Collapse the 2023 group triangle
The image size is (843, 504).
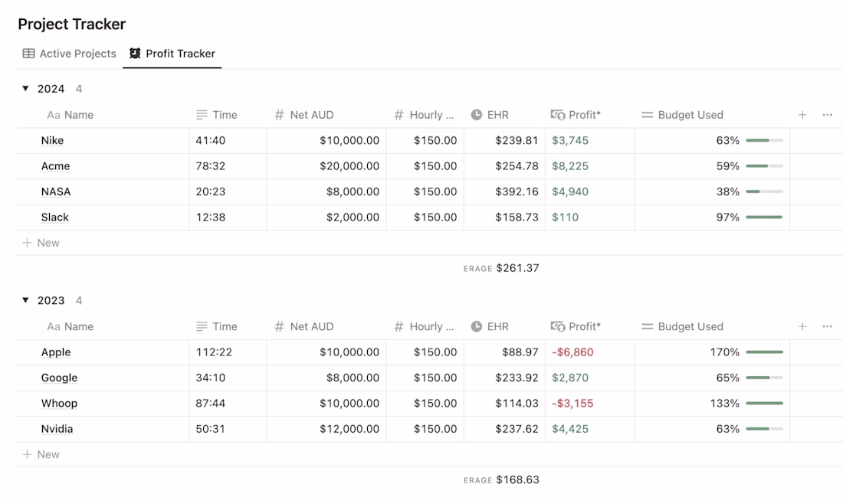[x=25, y=300]
